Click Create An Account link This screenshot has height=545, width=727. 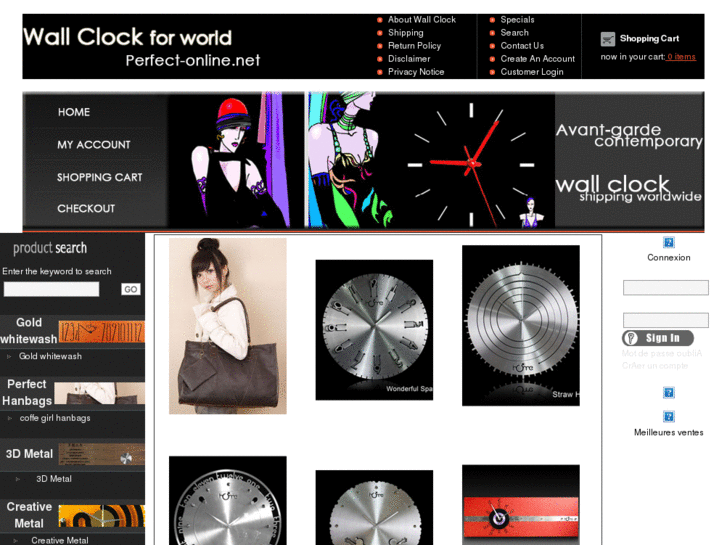click(x=537, y=59)
